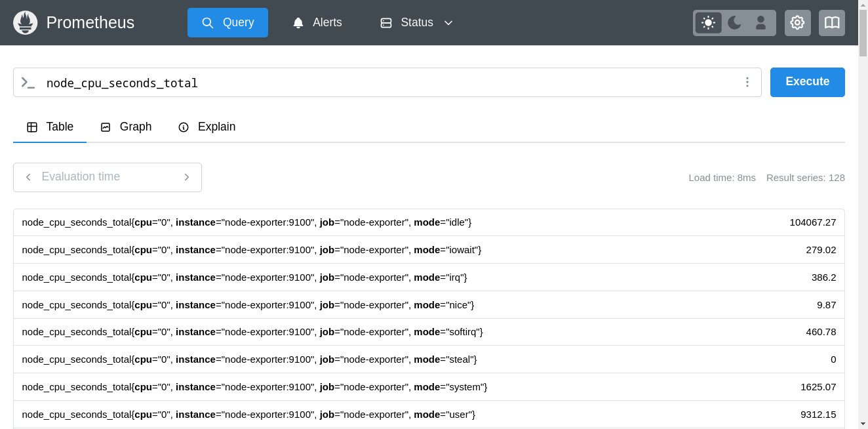The height and width of the screenshot is (429, 868).
Task: Switch to the Explain tab
Action: [x=207, y=127]
